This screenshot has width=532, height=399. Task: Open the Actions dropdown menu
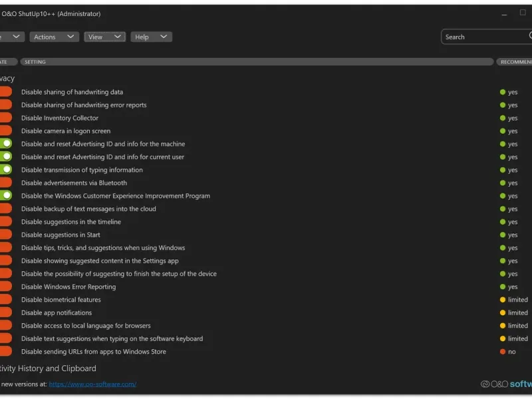54,37
